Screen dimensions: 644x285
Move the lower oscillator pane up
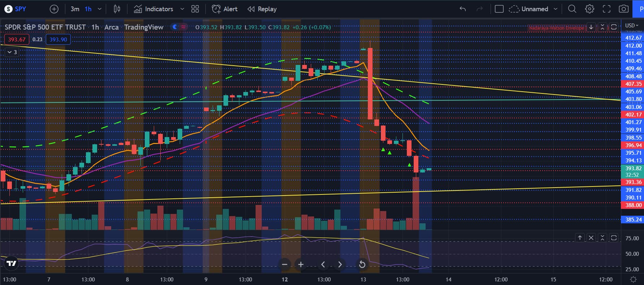tap(580, 238)
